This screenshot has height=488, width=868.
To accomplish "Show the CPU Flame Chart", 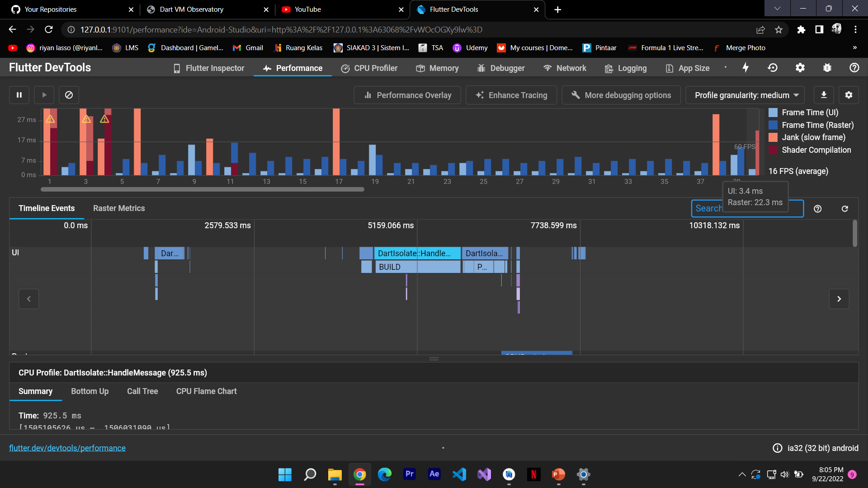I will click(x=207, y=391).
